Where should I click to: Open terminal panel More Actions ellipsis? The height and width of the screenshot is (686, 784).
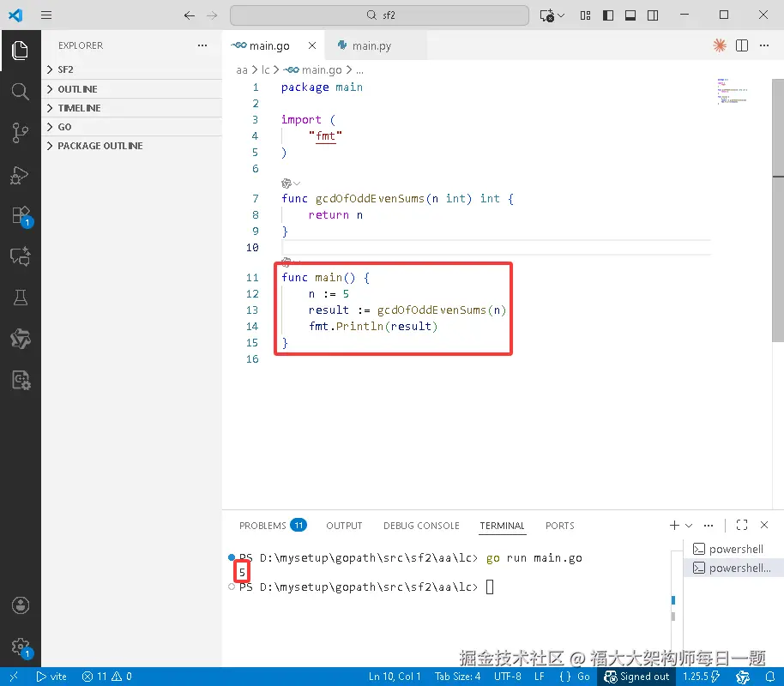point(708,525)
